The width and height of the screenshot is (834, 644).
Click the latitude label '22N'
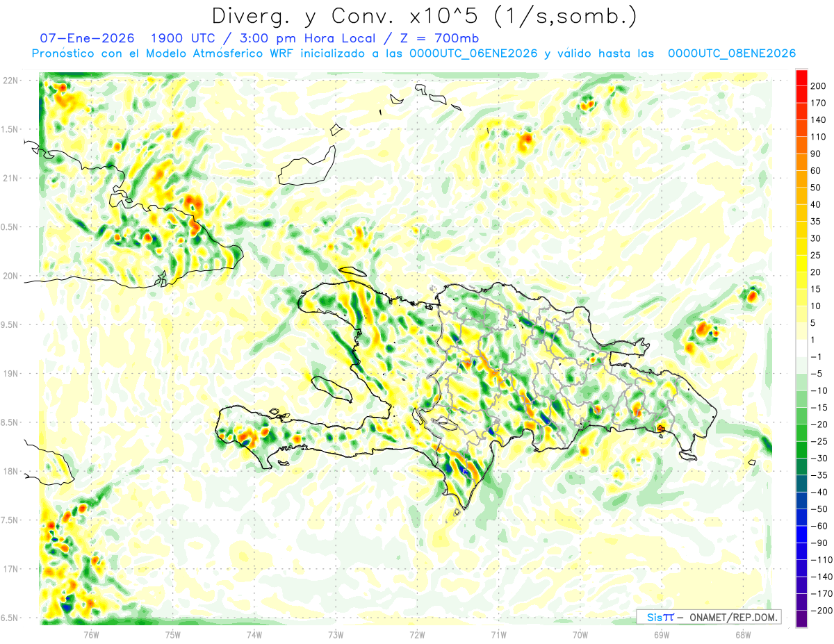tap(10, 81)
